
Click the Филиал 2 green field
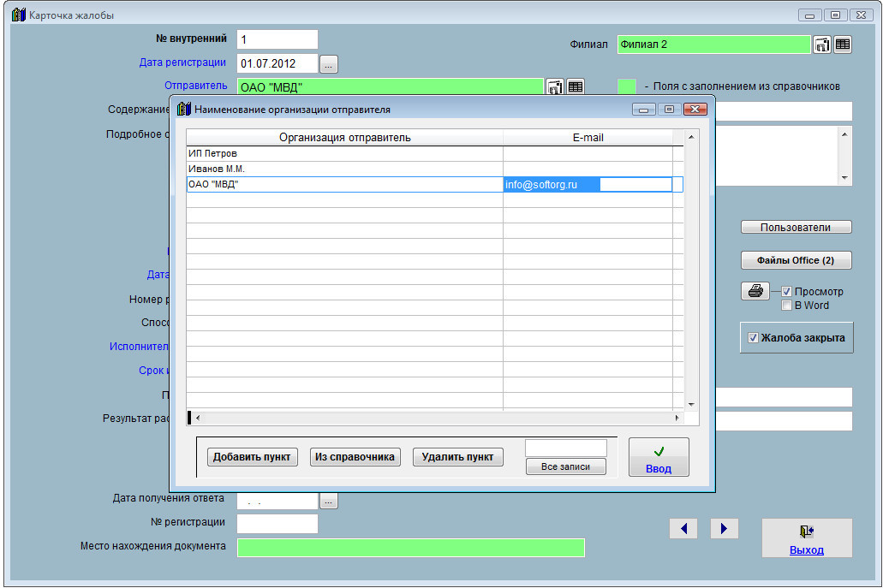pos(713,45)
